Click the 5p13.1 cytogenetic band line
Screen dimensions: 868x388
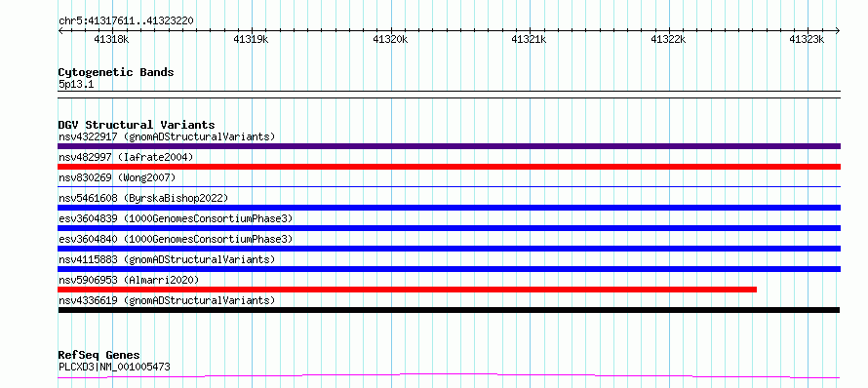449,95
